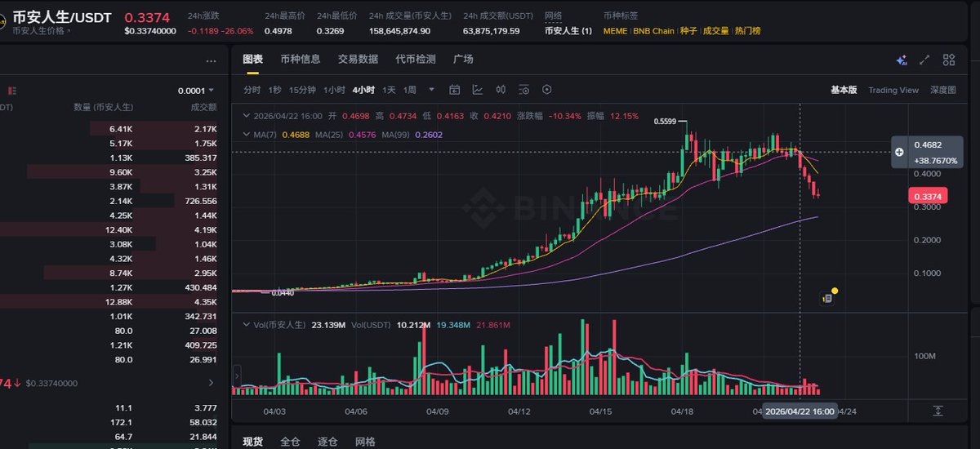Select the 逐仓 margin tab
Screen dimensions: 980x449
pyautogui.click(x=327, y=442)
